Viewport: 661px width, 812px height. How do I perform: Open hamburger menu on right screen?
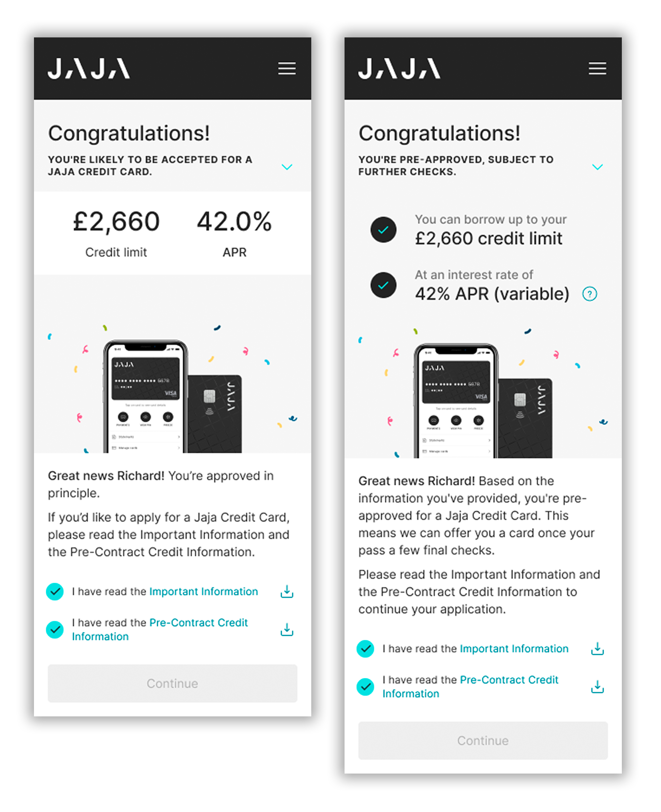[x=597, y=69]
